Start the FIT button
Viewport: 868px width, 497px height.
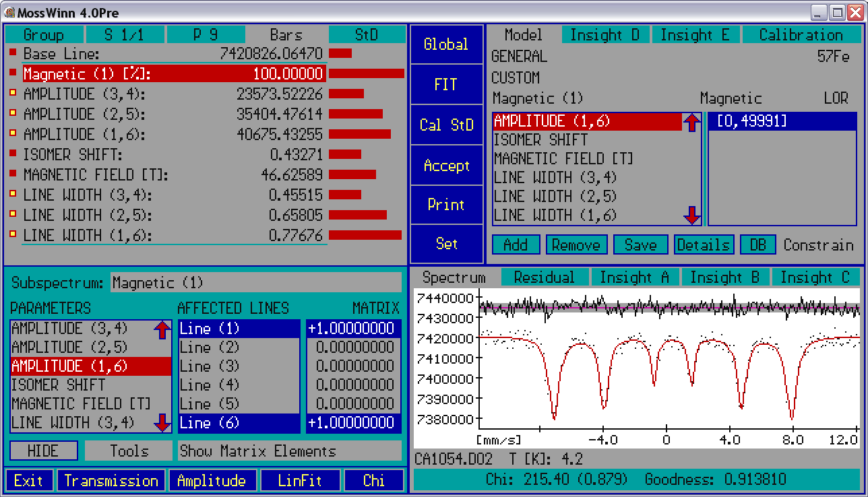click(x=446, y=85)
